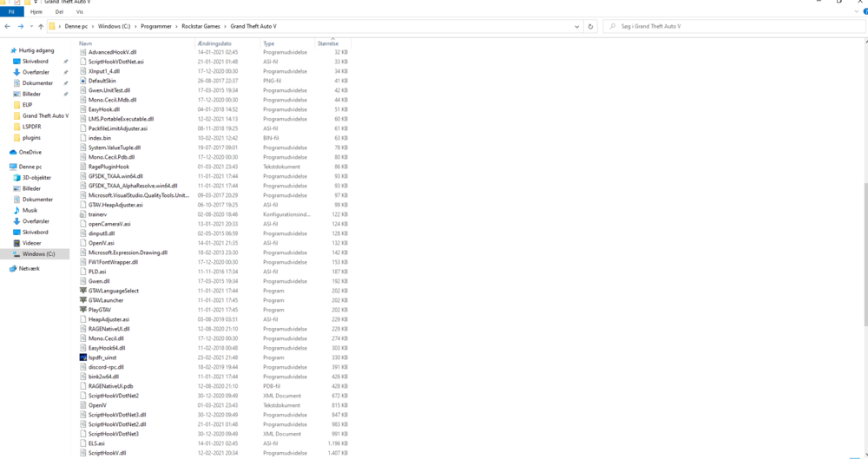Select file name bink2w64.dll
The height and width of the screenshot is (459, 868).
[x=103, y=377]
